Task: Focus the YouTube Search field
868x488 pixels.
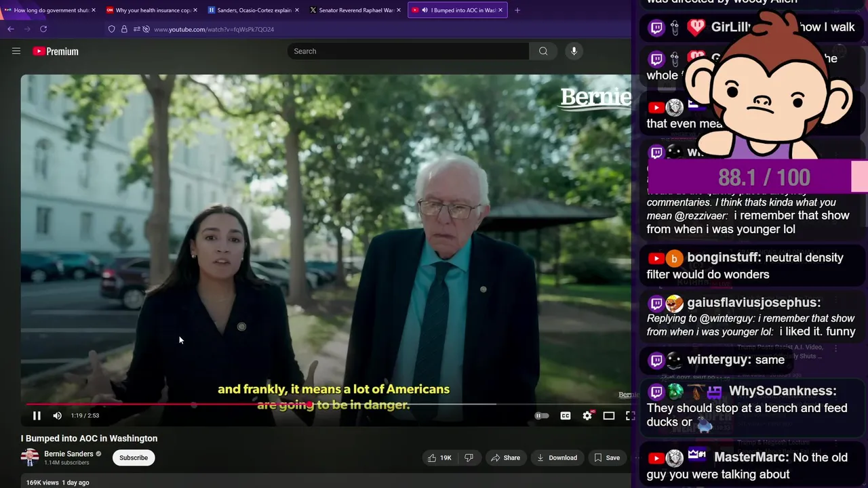Action: tap(408, 51)
